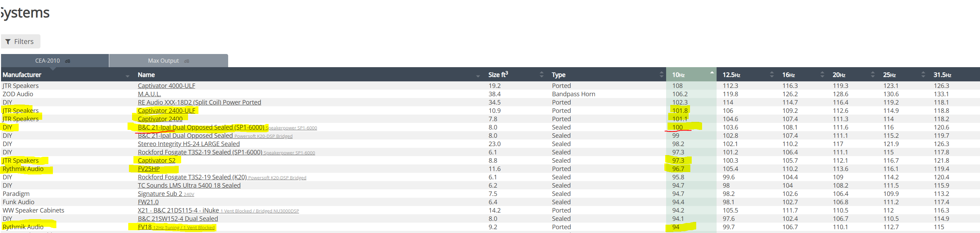
Task: Sort by 16Hz column sort icon
Action: coord(822,75)
